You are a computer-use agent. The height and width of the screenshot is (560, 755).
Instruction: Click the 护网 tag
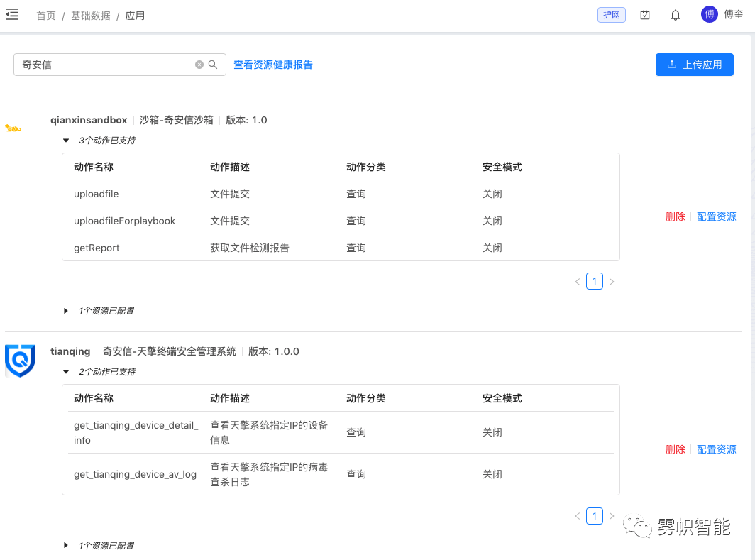(612, 15)
